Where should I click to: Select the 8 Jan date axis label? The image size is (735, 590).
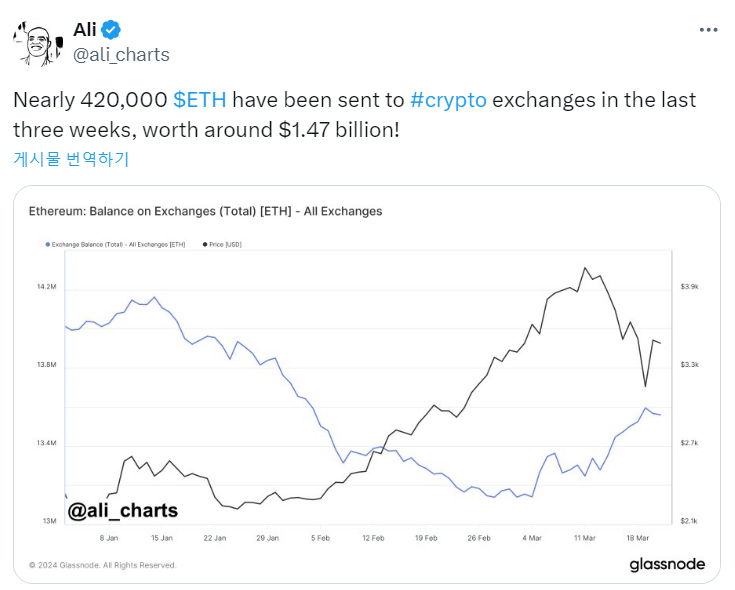(x=108, y=538)
